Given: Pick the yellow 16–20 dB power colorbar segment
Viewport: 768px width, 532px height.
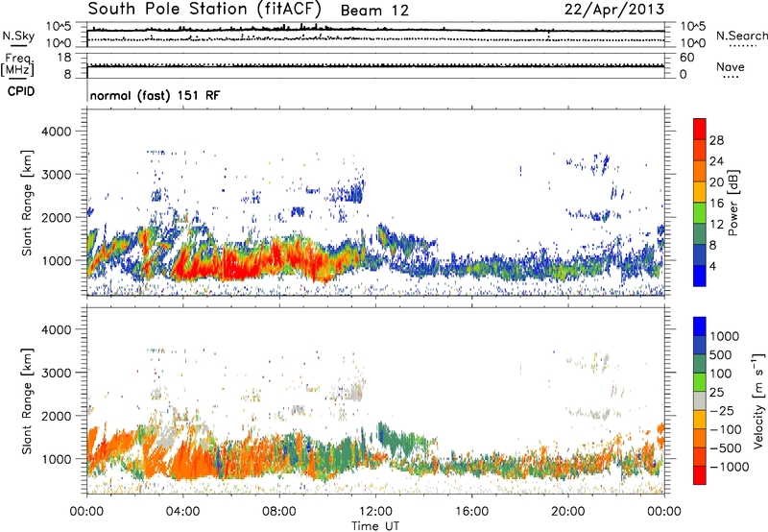Looking at the screenshot, I should [700, 192].
